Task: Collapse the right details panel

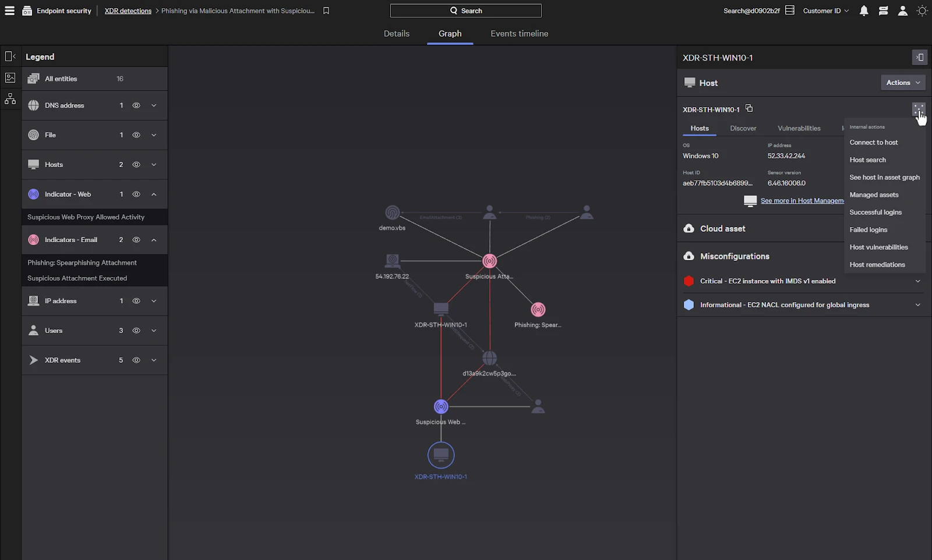Action: [919, 57]
